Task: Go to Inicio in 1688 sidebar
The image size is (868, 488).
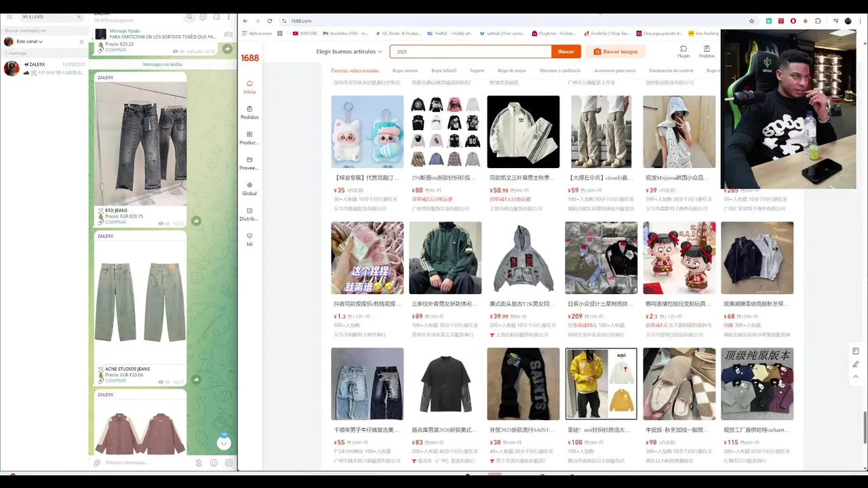Action: tap(250, 87)
